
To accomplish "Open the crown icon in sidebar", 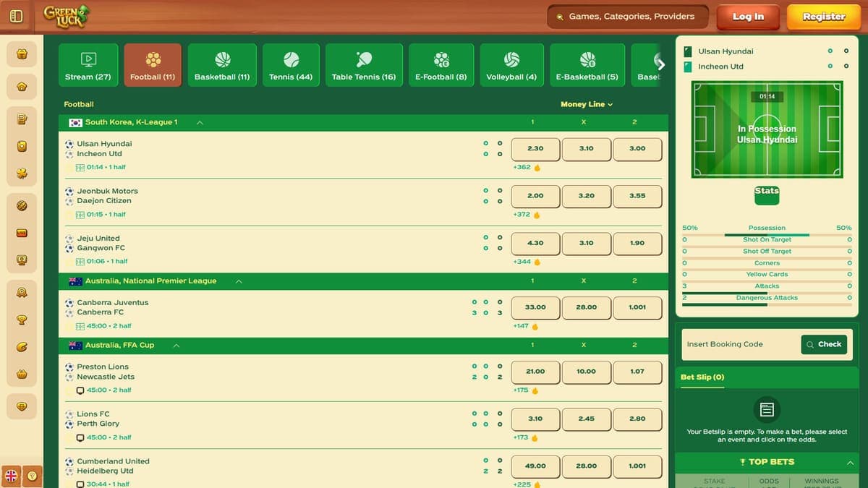I will click(x=22, y=374).
